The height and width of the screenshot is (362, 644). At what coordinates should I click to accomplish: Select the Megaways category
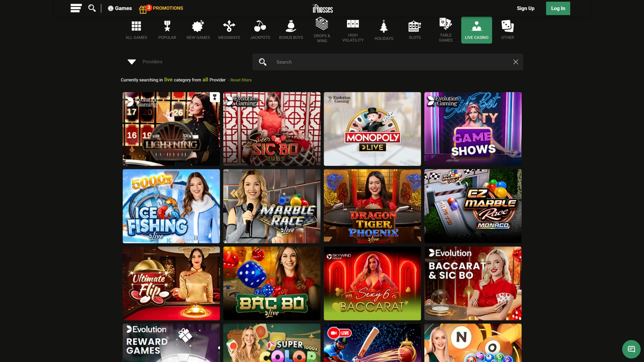tap(229, 30)
